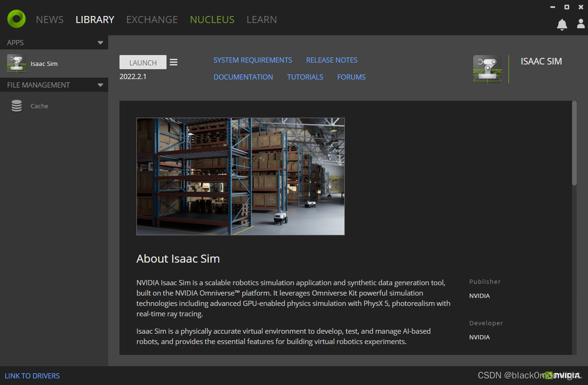The height and width of the screenshot is (385, 588).
Task: Open the SYSTEM REQUIREMENTS link
Action: point(253,60)
